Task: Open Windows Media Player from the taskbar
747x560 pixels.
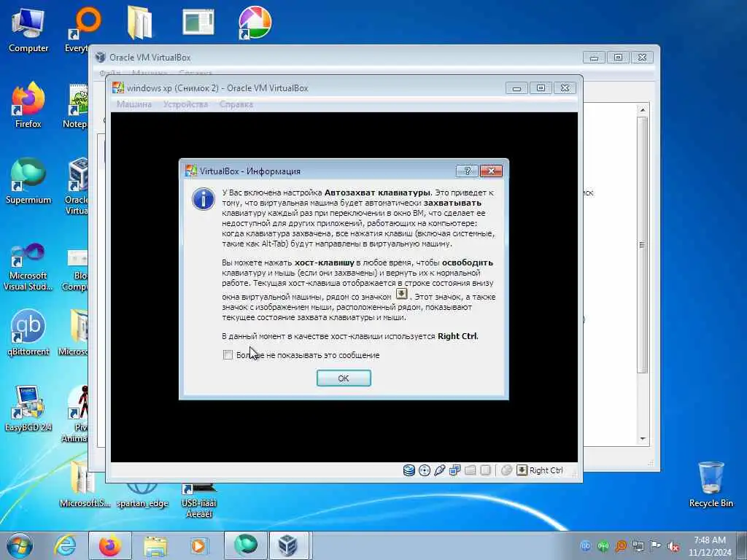Action: coord(199,545)
